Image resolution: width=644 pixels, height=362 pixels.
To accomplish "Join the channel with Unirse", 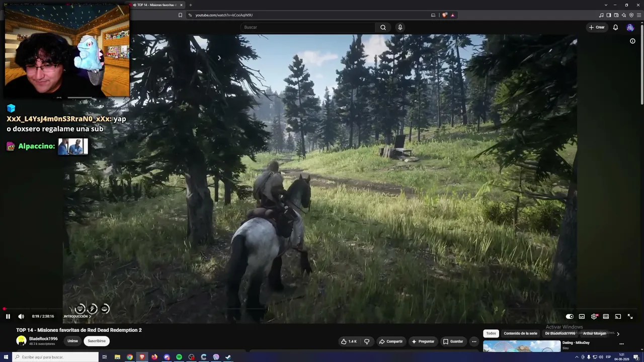I will tap(73, 341).
